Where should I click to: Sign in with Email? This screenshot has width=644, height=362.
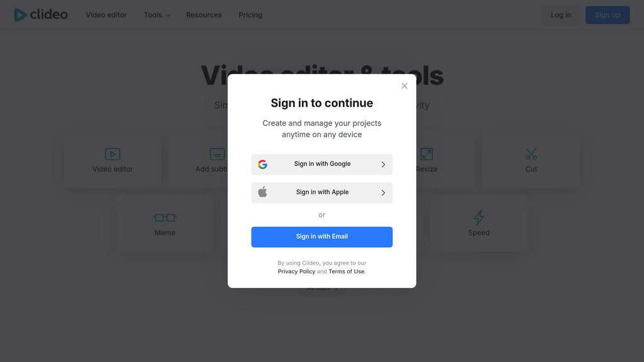coord(322,237)
